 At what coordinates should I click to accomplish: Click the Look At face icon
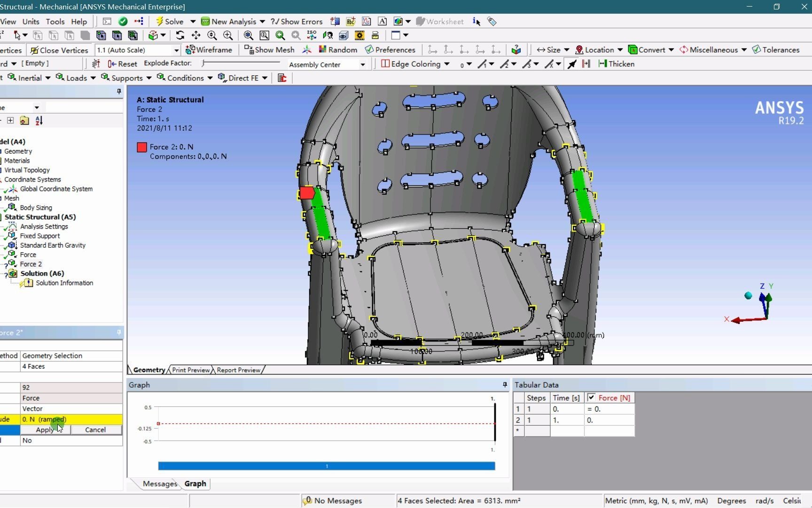tap(328, 35)
